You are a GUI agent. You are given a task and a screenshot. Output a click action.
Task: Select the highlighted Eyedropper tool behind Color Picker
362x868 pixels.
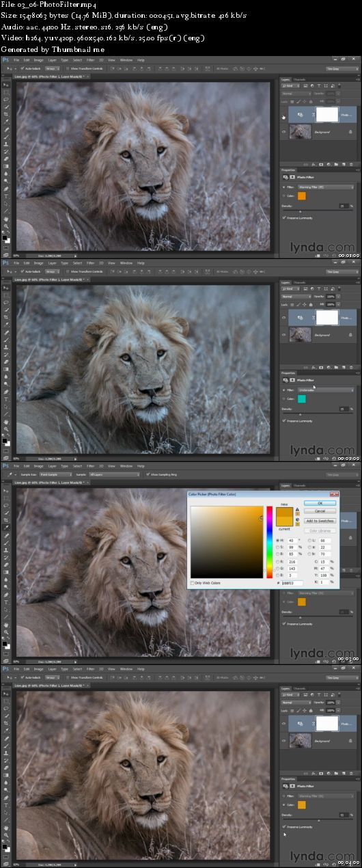coord(6,527)
